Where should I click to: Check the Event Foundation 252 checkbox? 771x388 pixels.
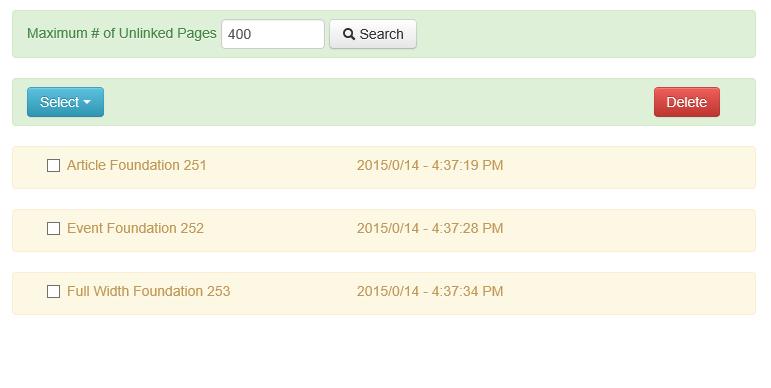54,228
